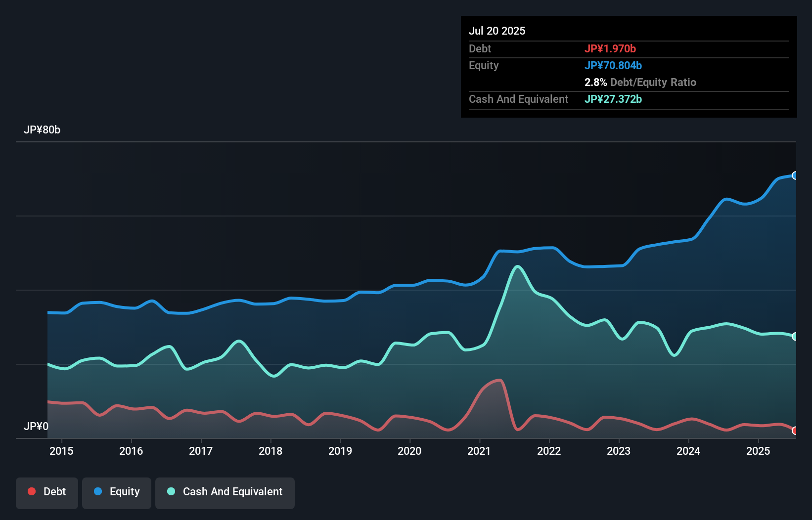The image size is (812, 520).
Task: Click the JP¥1.970b Debt value
Action: [x=610, y=48]
